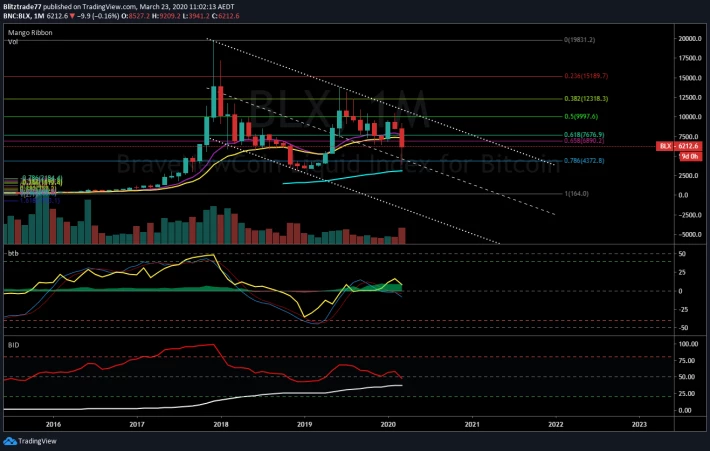Click -2500.0 on the price axis
This screenshot has height=451, width=710.
690,215
